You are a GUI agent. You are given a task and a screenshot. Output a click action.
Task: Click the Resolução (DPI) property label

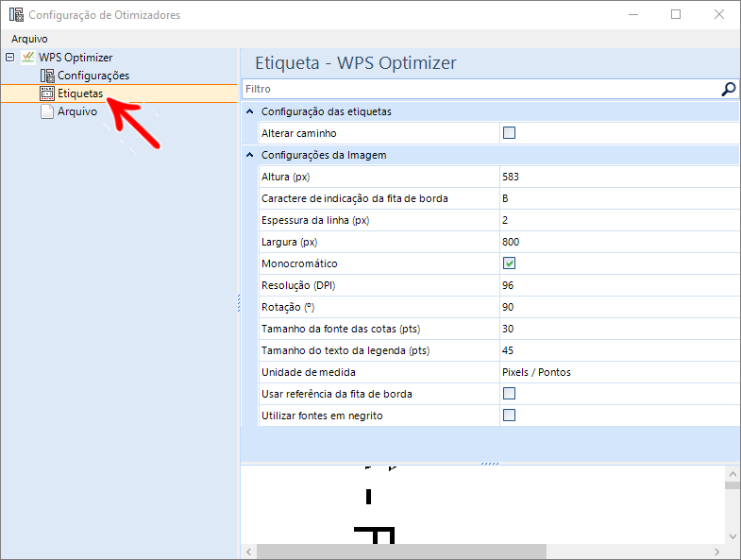point(298,286)
